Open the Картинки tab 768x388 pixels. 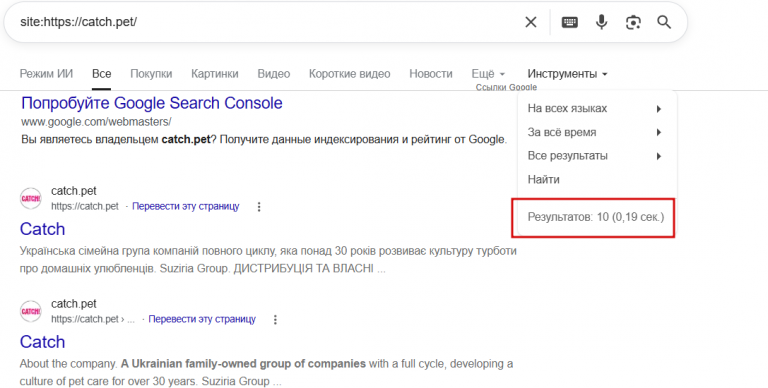[x=215, y=74]
